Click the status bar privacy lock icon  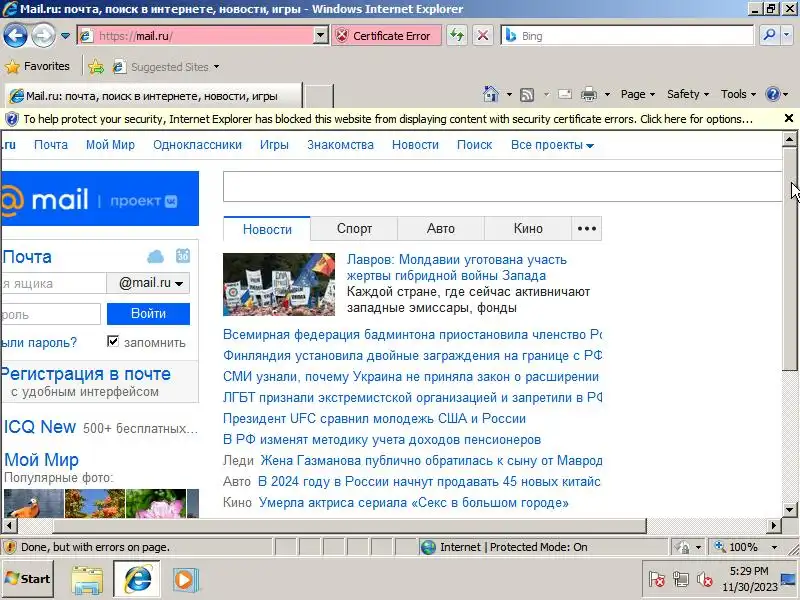[x=681, y=547]
